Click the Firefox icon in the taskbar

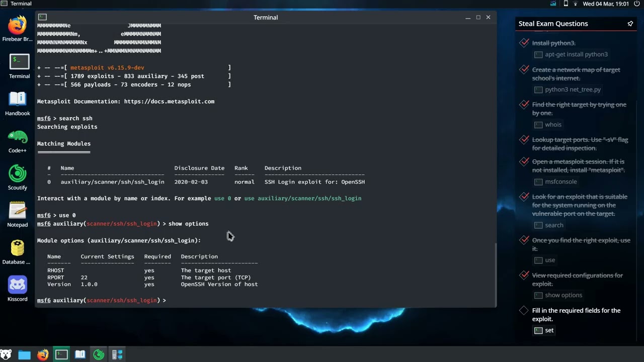[43, 355]
